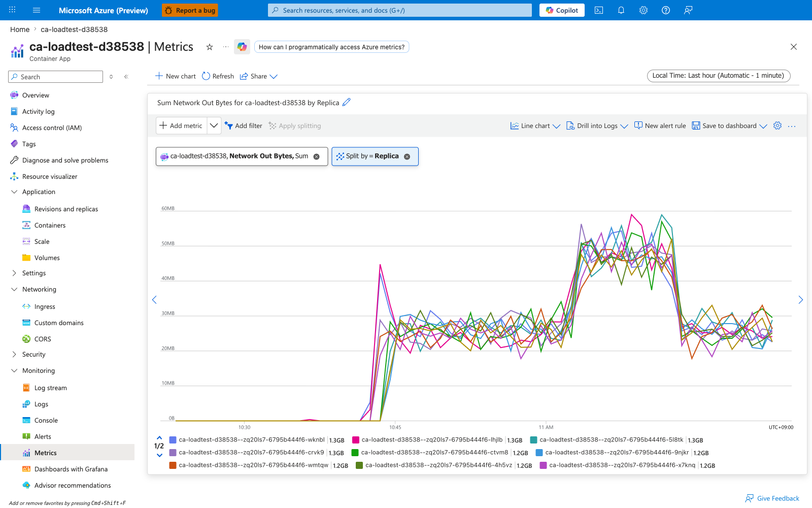Viewport: 812px width, 508px height.
Task: Click Refresh in the toolbar
Action: (x=218, y=76)
